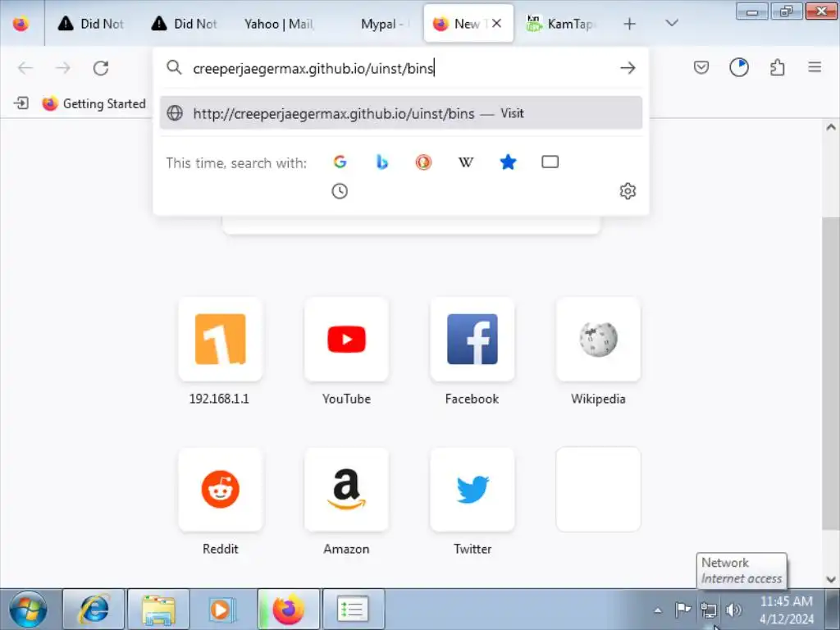Open the Wikipedia shortcut tile
Viewport: 840px width, 630px height.
(598, 340)
